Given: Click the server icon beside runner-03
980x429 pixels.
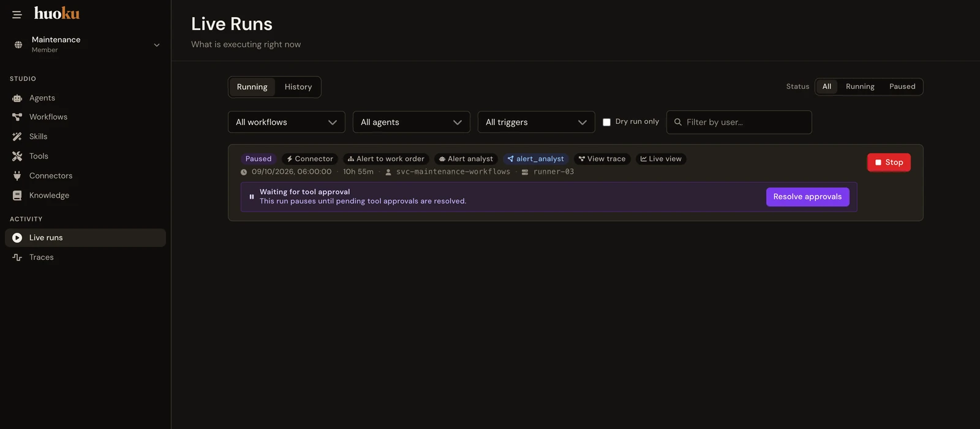Looking at the screenshot, I should click(525, 172).
